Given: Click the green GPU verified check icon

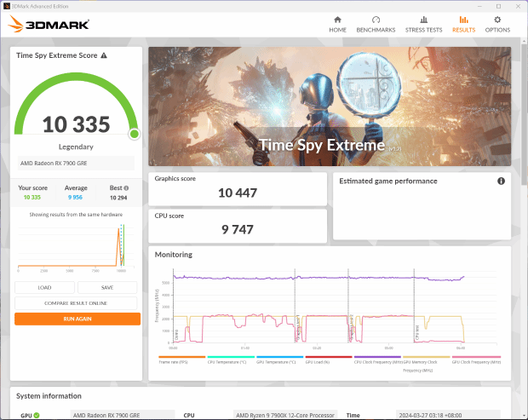Looking at the screenshot, I should (x=37, y=415).
